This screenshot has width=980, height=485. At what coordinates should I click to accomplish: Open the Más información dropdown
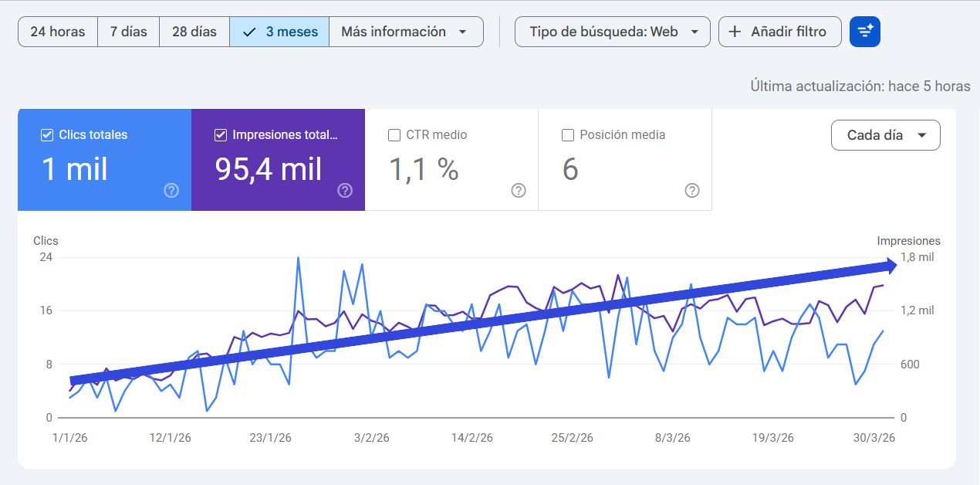[x=407, y=32]
